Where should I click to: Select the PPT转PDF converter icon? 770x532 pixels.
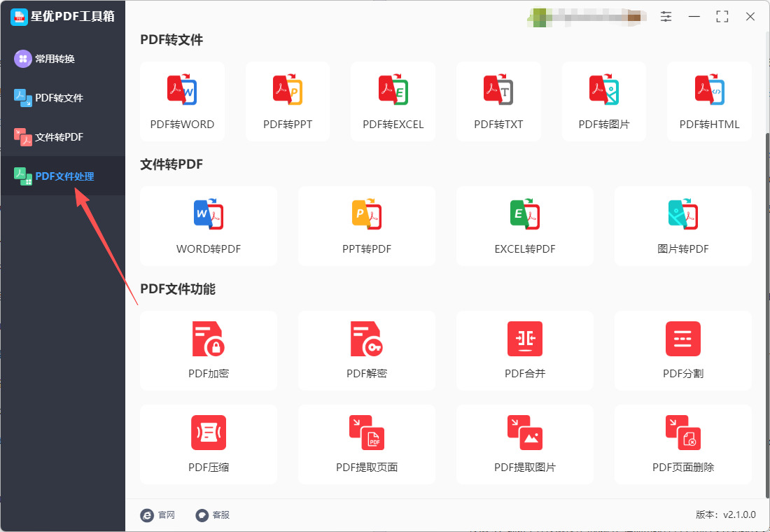click(x=367, y=214)
